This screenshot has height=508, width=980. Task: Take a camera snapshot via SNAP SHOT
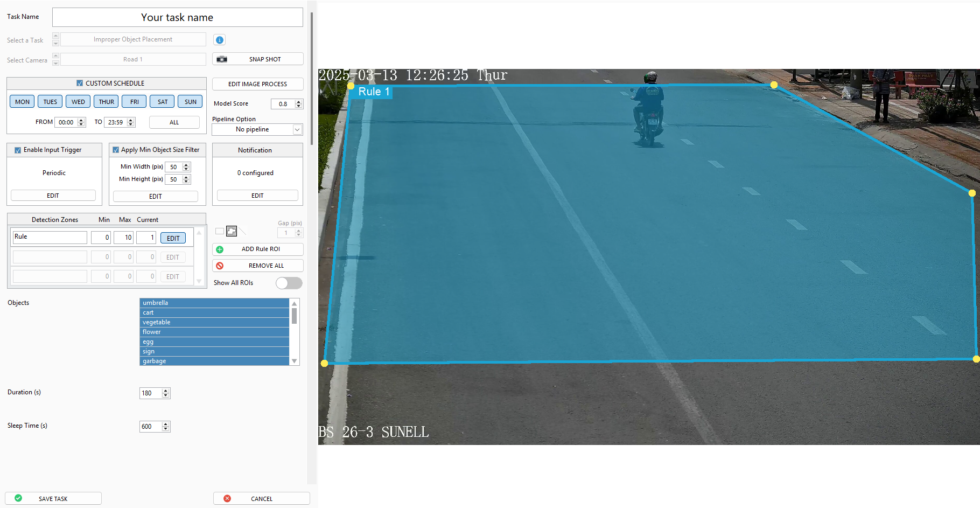tap(257, 59)
